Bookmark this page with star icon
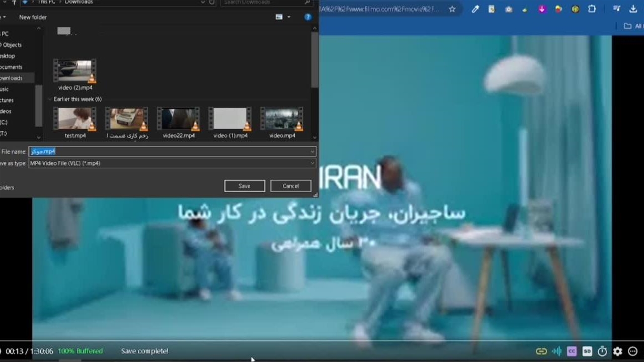644x362 pixels. [452, 9]
